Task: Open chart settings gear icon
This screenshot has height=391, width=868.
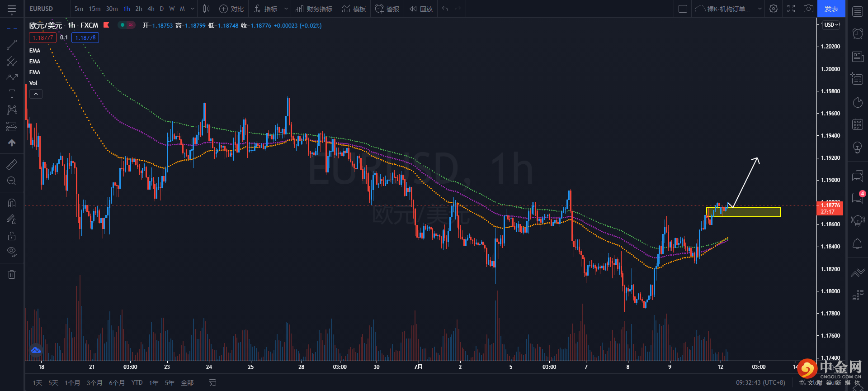Action: point(774,9)
